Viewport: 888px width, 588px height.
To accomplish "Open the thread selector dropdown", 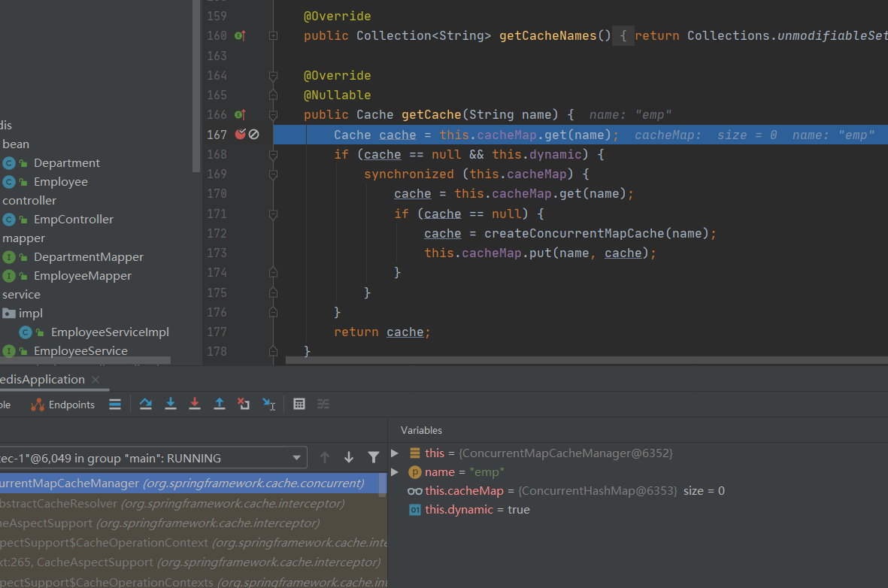I will [x=297, y=458].
